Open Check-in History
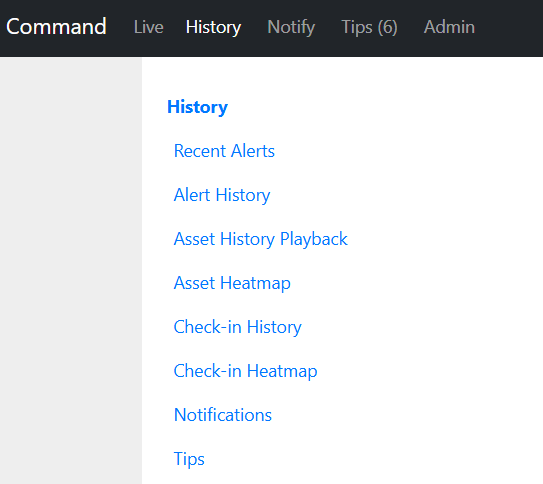This screenshot has height=484, width=543. pyautogui.click(x=238, y=327)
